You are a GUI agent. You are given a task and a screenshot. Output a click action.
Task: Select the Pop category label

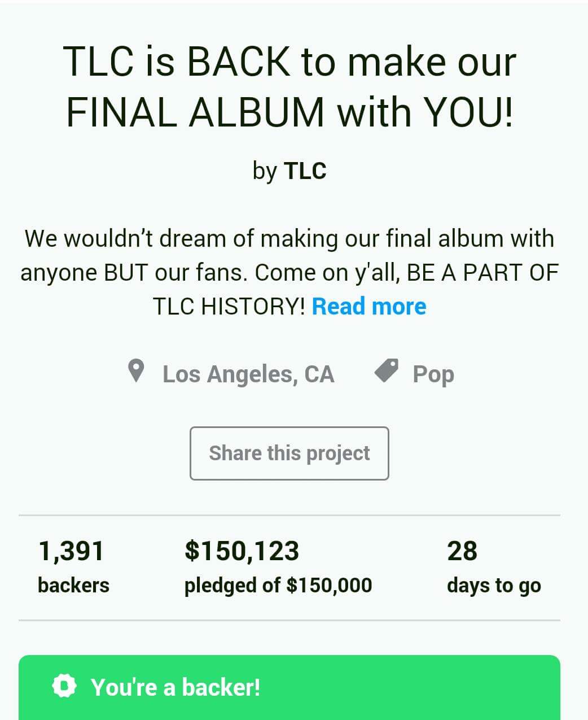pyautogui.click(x=433, y=374)
